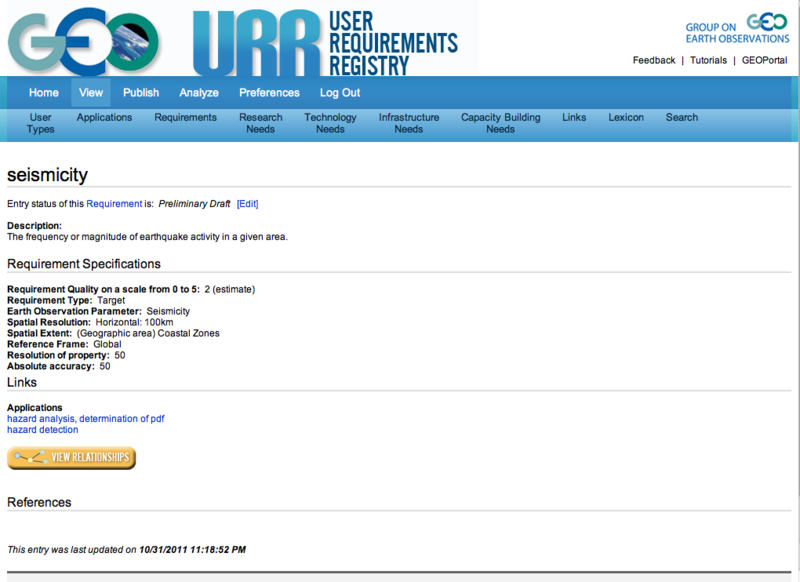This screenshot has height=582, width=800.
Task: Follow the Feedback link
Action: tap(654, 61)
